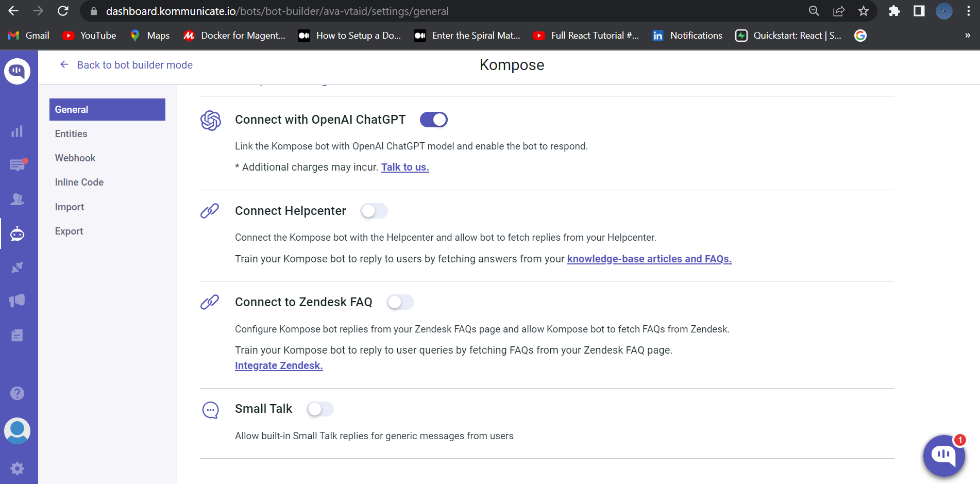The width and height of the screenshot is (980, 484).
Task: Open settings gear icon in sidebar
Action: pyautogui.click(x=17, y=468)
